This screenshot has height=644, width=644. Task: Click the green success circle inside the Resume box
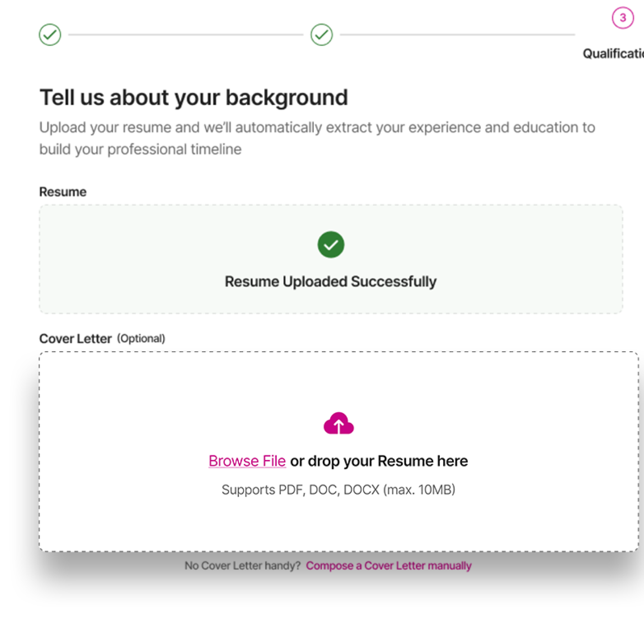tap(331, 245)
